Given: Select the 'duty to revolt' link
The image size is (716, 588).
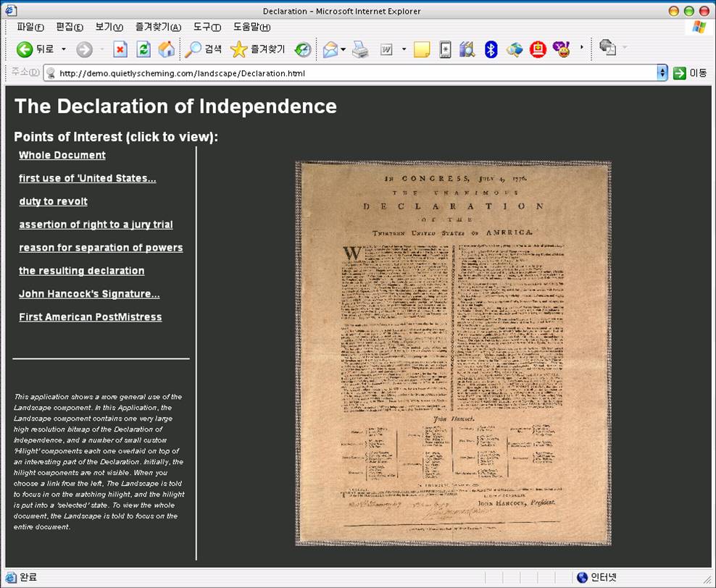Looking at the screenshot, I should (53, 201).
